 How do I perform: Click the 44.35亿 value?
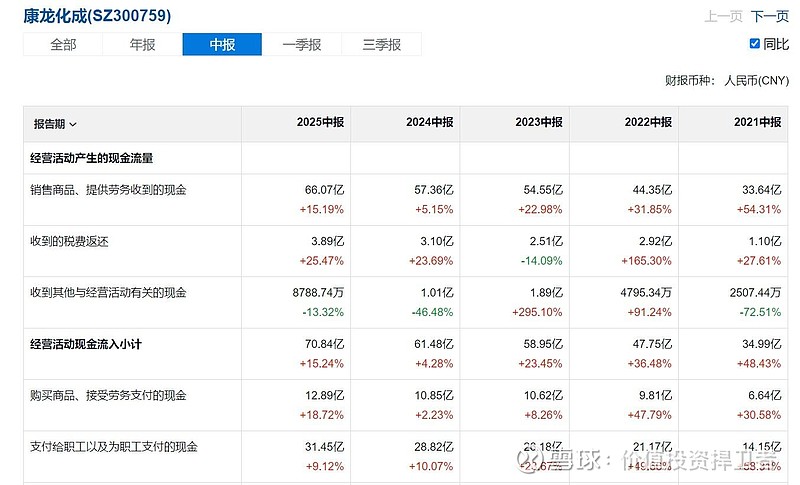point(652,190)
